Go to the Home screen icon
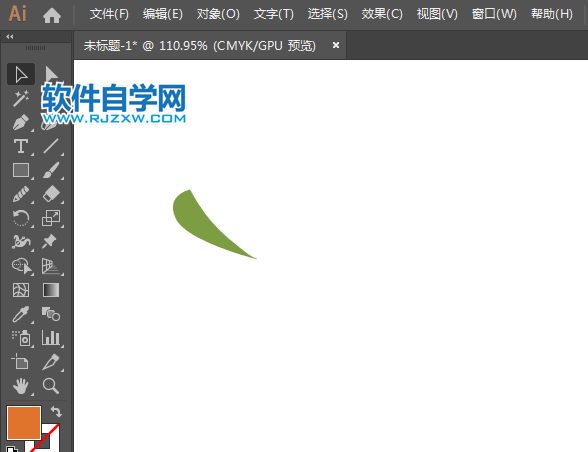Image resolution: width=588 pixels, height=452 pixels. tap(52, 15)
